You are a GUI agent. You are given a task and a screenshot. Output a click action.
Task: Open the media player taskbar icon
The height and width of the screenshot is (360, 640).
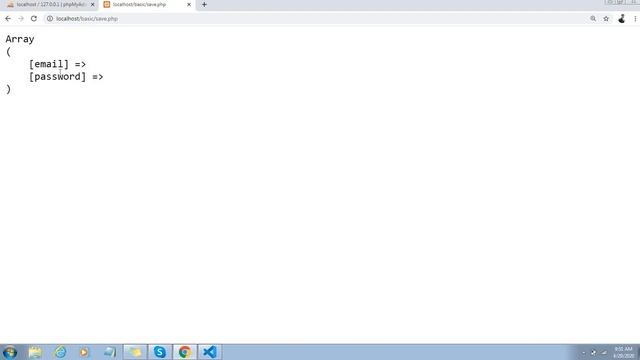(84, 352)
